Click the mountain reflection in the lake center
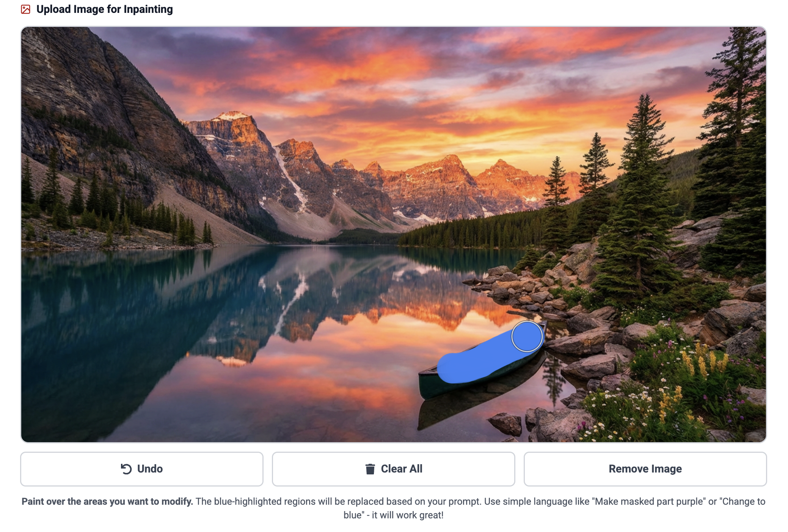Screen dimensions: 788x532 [341, 299]
